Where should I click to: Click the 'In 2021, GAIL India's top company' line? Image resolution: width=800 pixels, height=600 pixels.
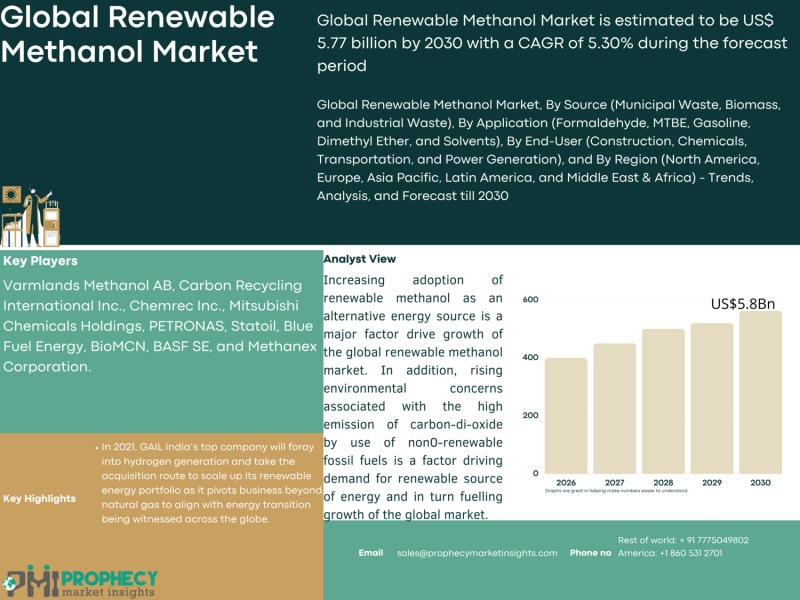point(207,446)
